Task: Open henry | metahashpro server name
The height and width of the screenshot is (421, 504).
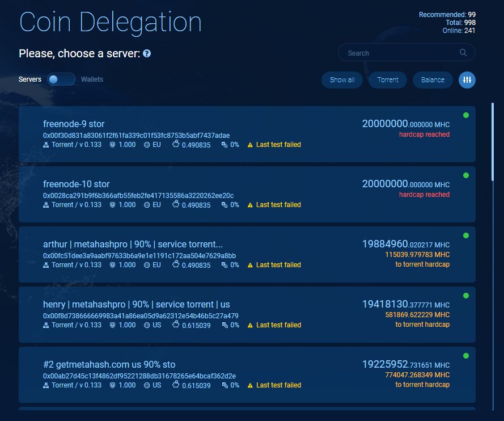Action: (136, 304)
